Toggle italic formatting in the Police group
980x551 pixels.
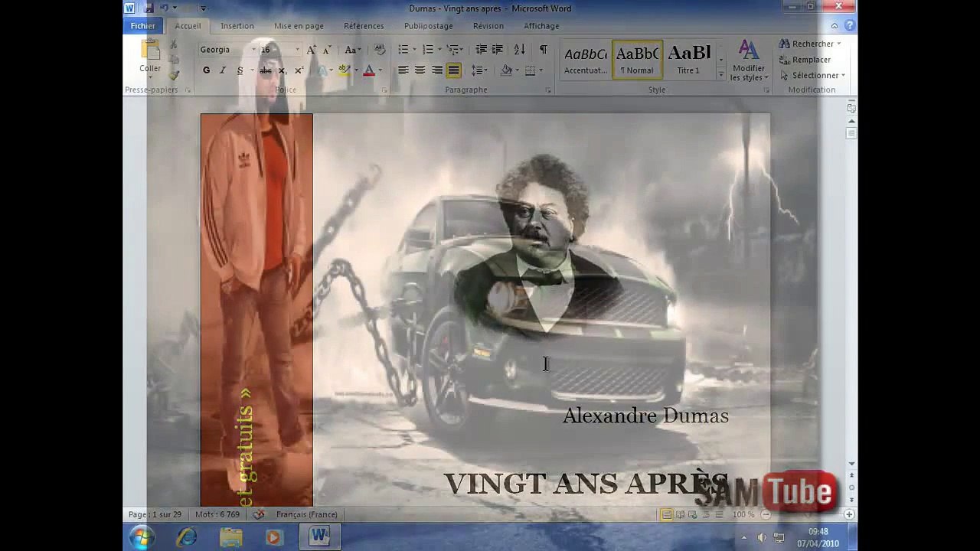pos(223,70)
